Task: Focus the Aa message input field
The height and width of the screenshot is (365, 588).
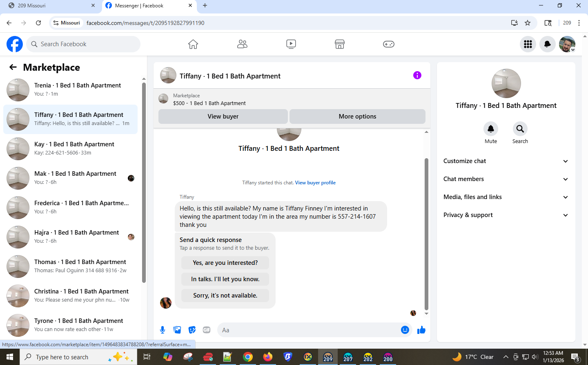Action: coord(309,330)
